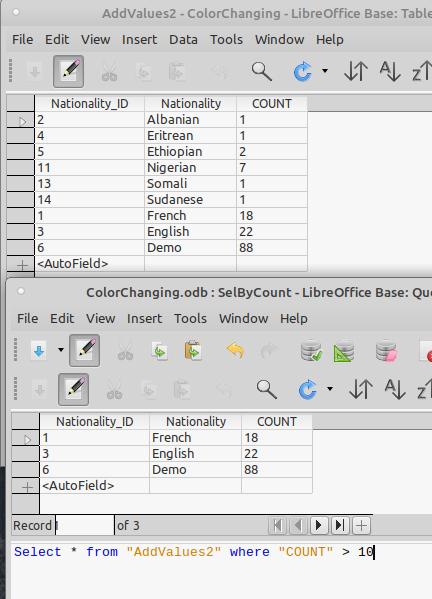
Task: Open the Data menu in AddValues2 window
Action: tap(183, 39)
